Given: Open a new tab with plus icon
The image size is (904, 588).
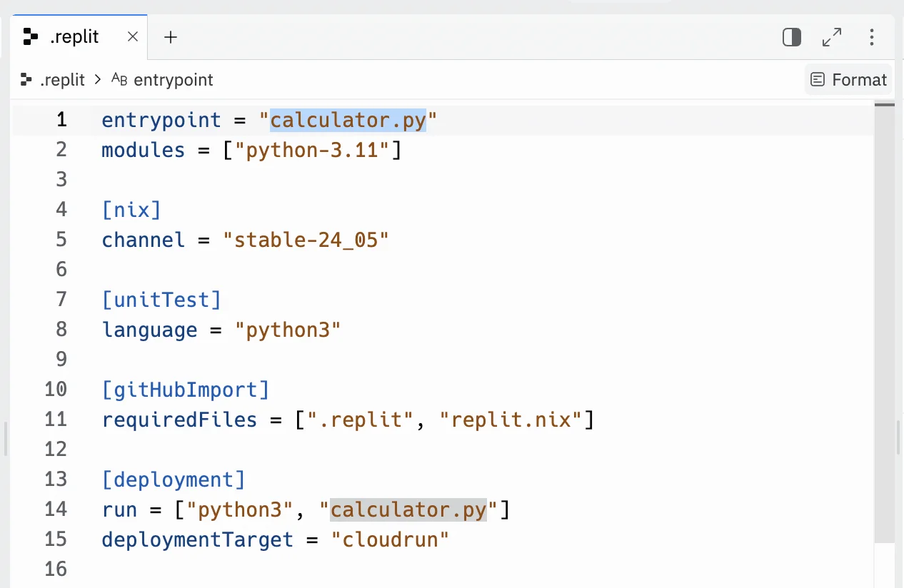Looking at the screenshot, I should click(x=170, y=37).
